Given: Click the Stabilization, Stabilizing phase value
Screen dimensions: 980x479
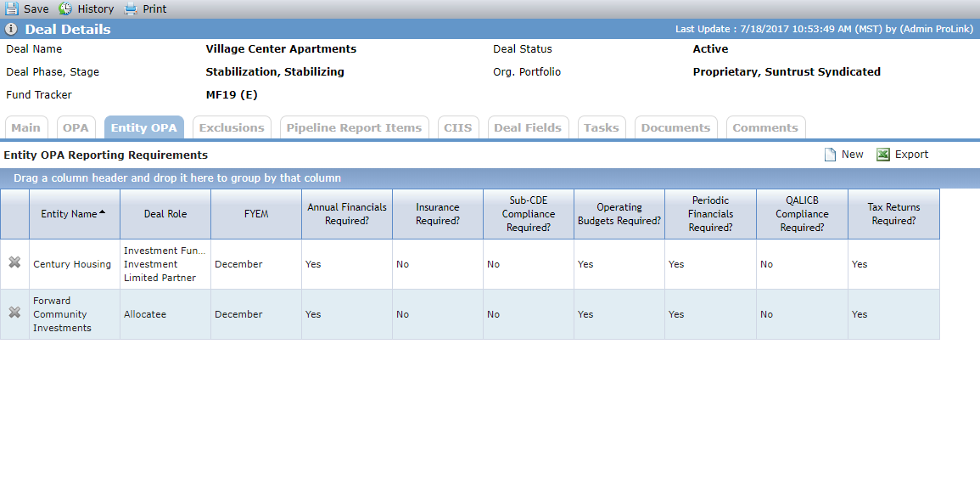Looking at the screenshot, I should coord(275,72).
